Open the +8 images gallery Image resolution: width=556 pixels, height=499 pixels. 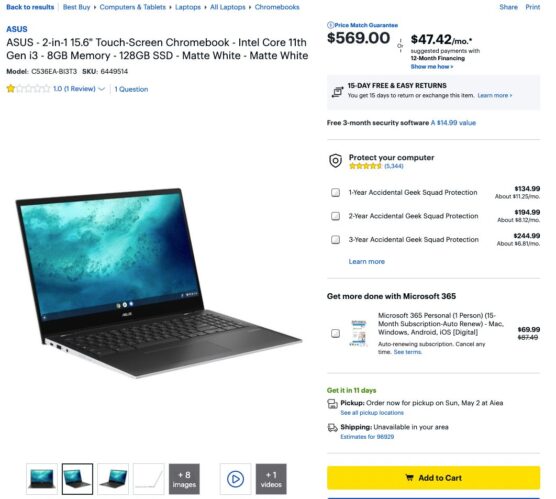(184, 479)
